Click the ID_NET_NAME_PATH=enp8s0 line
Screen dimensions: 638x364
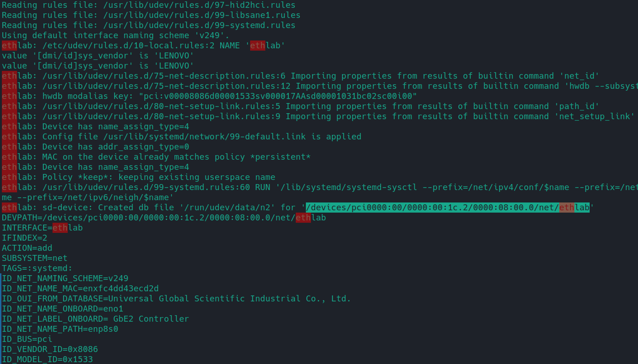click(x=60, y=329)
